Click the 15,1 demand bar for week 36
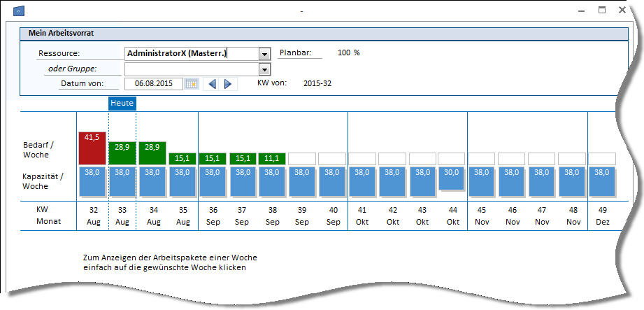 point(213,159)
